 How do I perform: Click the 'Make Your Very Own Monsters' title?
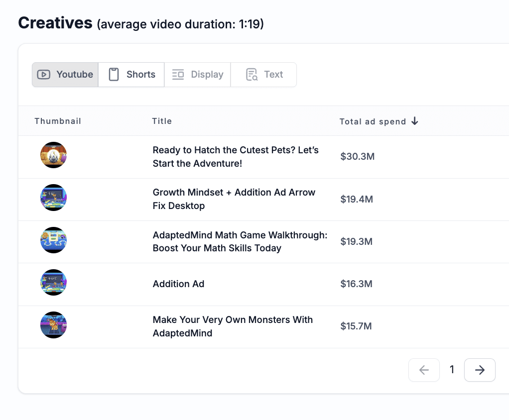point(232,326)
